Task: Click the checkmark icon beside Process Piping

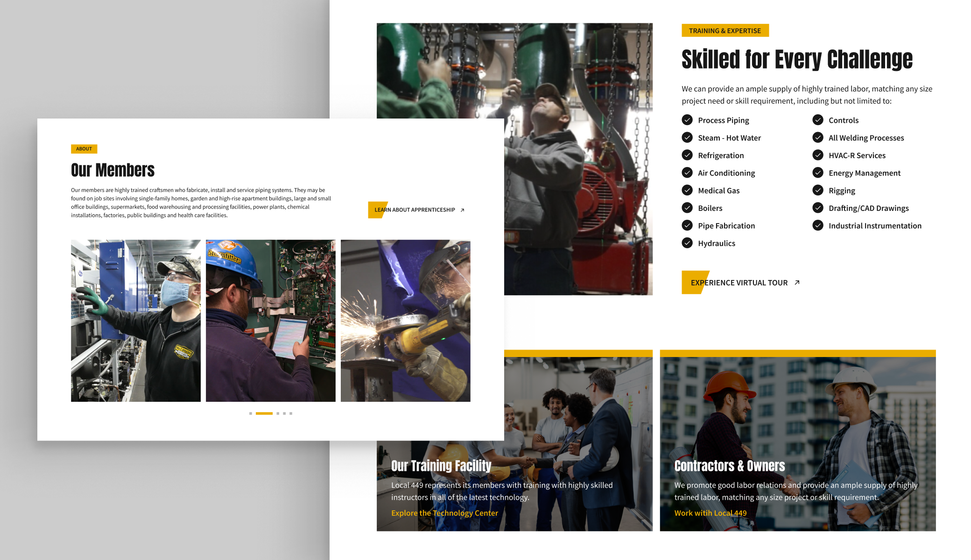Action: (687, 120)
